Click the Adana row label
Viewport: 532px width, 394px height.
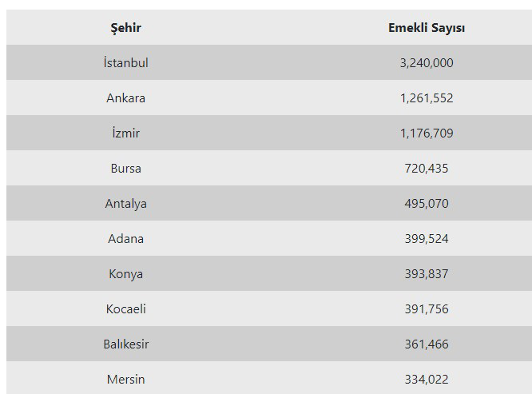pos(125,238)
